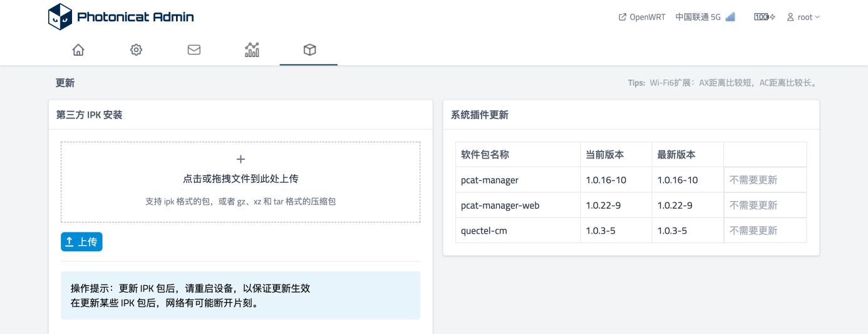Click the 5G signal strength icon

tap(730, 17)
